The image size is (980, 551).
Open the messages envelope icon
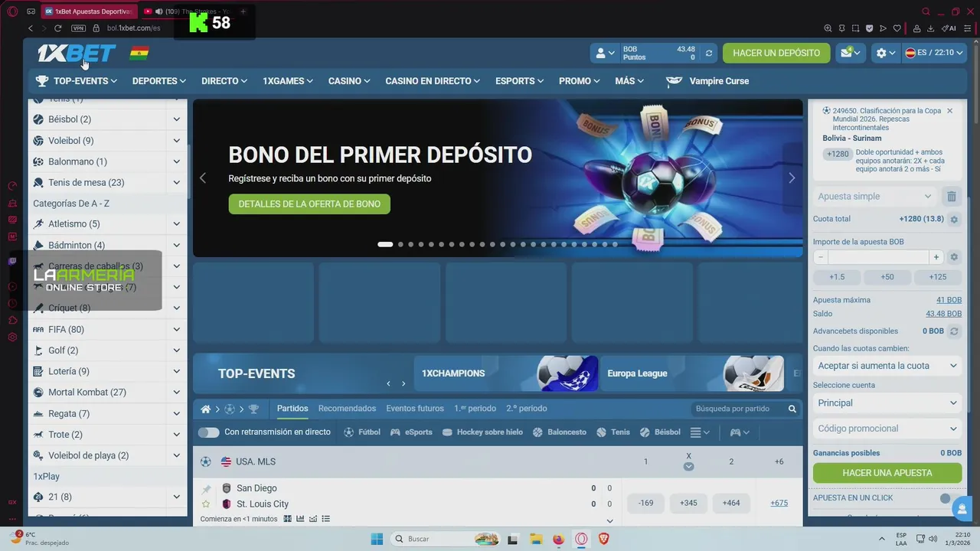(x=850, y=53)
